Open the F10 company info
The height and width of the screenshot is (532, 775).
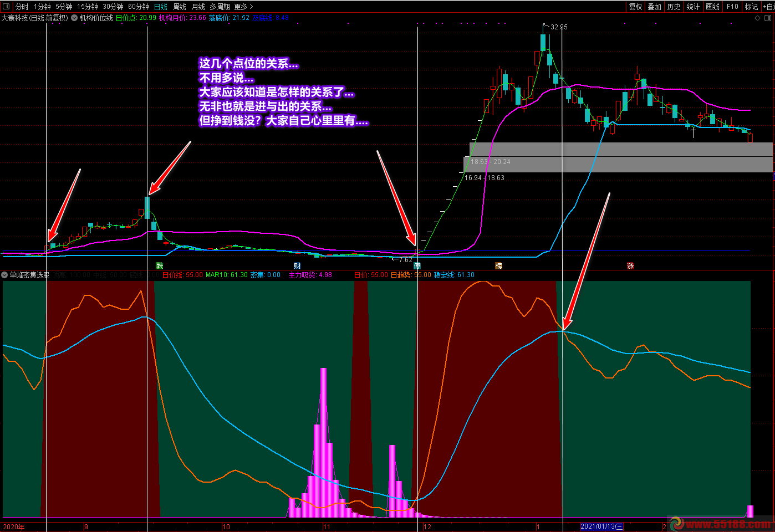(x=733, y=7)
